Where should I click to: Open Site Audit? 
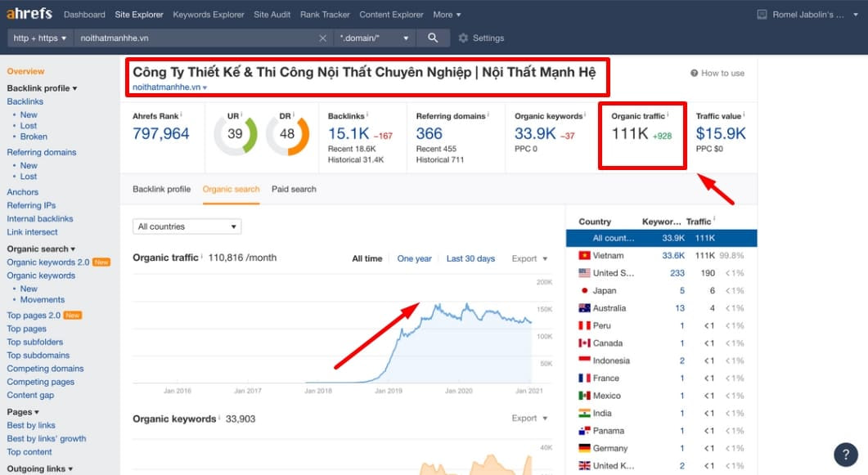pos(272,15)
